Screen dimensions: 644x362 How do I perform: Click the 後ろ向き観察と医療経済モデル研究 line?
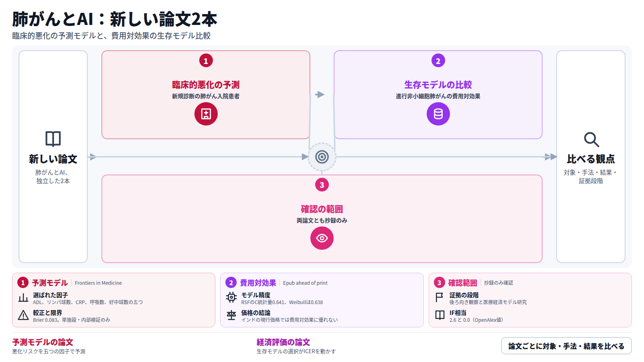click(x=488, y=302)
